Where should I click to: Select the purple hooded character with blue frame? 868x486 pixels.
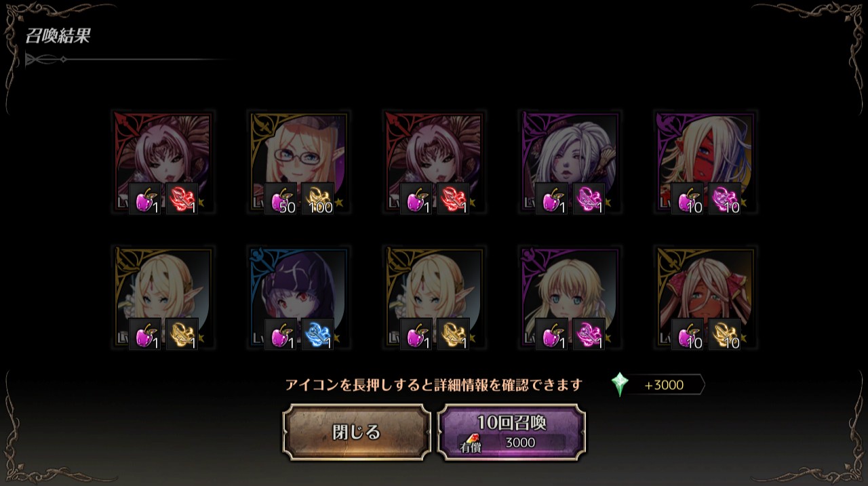[298, 298]
